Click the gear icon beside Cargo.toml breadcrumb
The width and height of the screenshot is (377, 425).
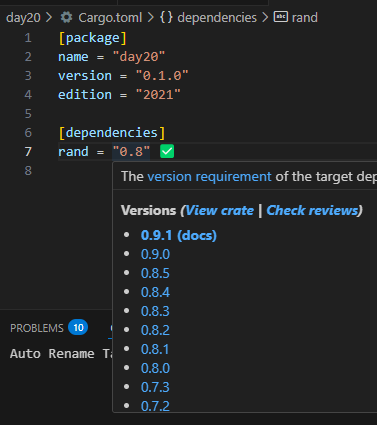[x=66, y=17]
